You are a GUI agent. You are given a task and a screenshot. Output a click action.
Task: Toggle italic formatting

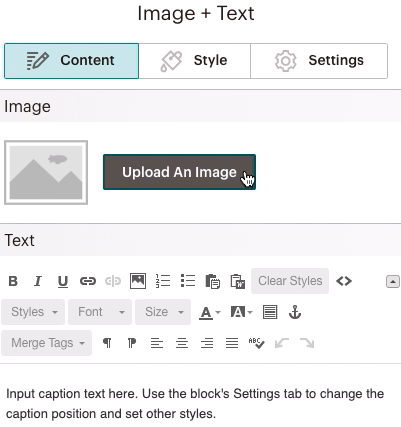click(38, 281)
